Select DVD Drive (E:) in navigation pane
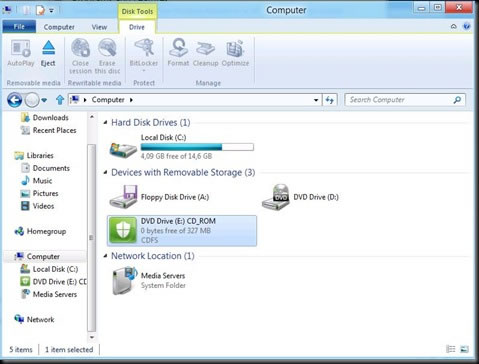Screen dimensions: 479x364 pyautogui.click(x=53, y=282)
